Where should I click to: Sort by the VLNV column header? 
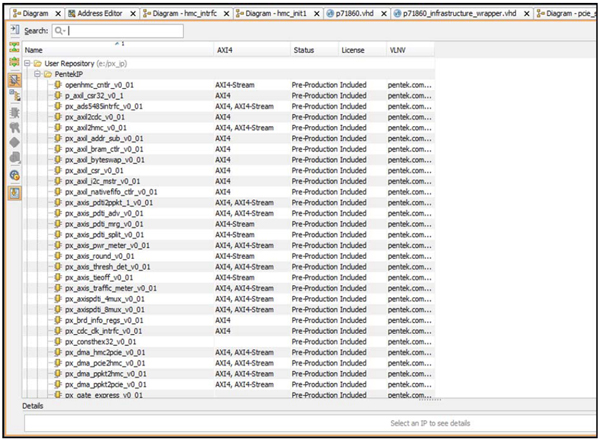[410, 50]
